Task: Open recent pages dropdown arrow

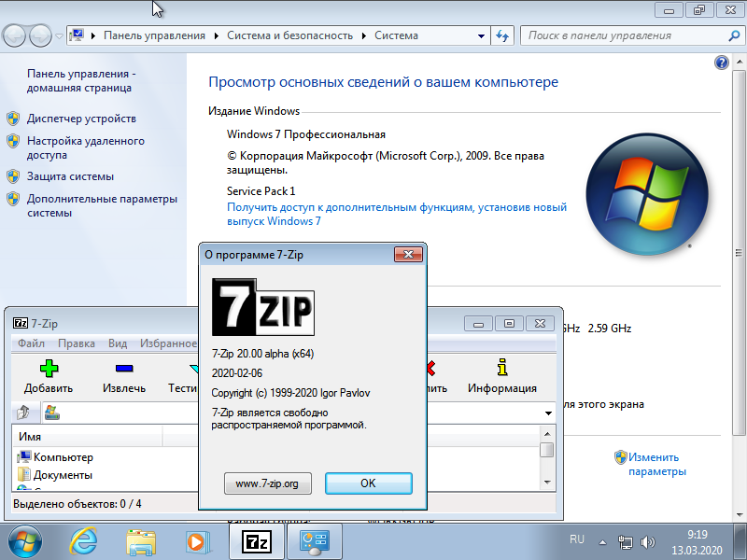Action: tap(59, 35)
